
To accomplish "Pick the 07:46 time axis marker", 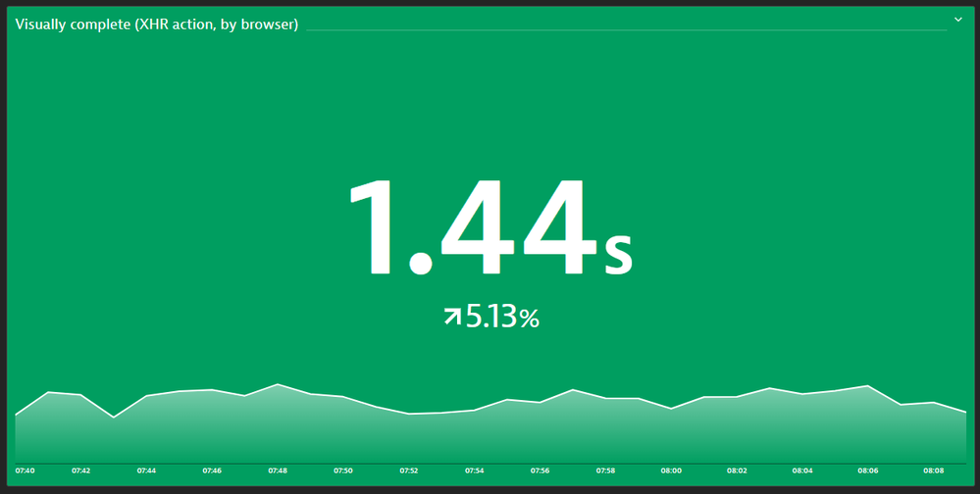I will coord(212,470).
